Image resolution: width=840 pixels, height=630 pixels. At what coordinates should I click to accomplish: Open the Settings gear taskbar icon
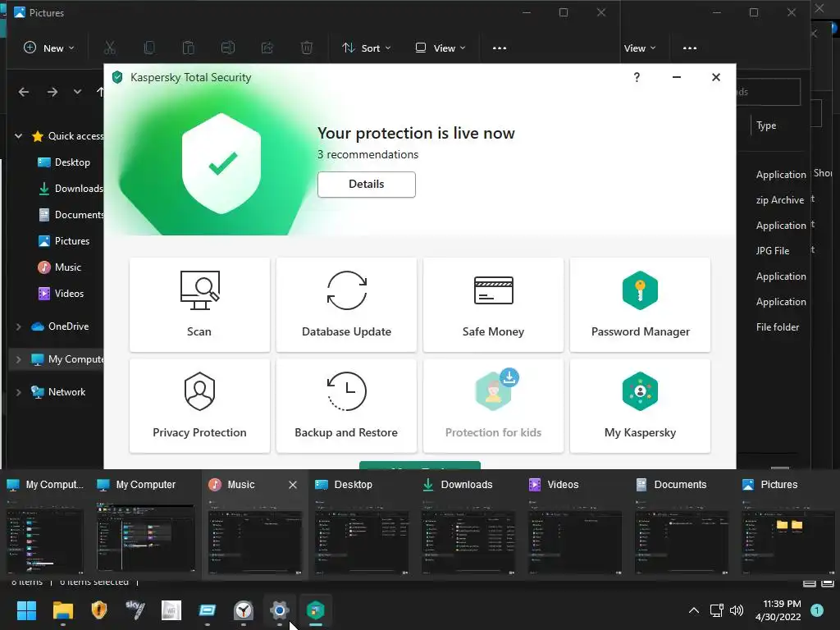279,610
